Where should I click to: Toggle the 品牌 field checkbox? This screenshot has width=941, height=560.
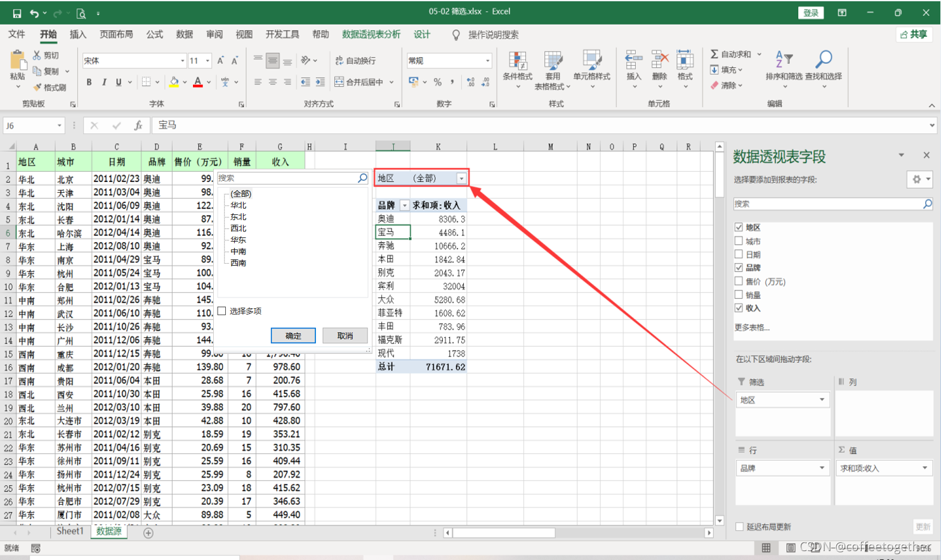coord(739,268)
